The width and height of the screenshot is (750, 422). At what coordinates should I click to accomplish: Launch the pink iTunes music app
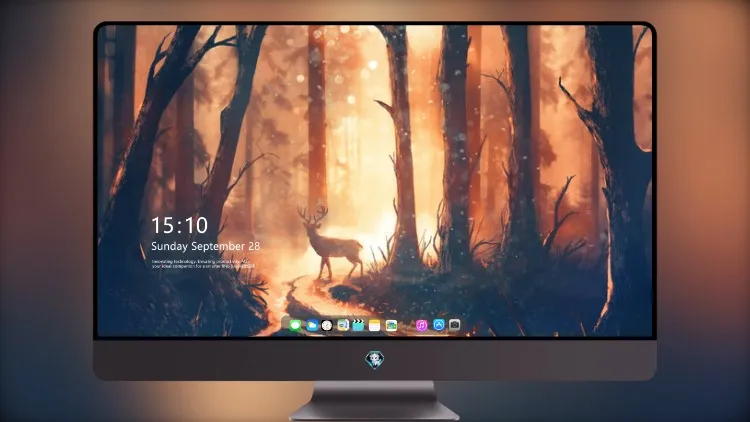point(421,325)
